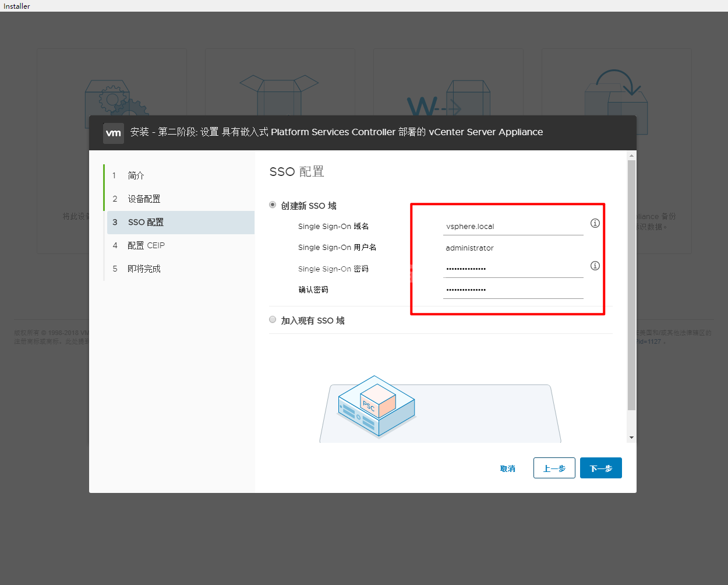Click the 下一步 button
This screenshot has height=585, width=728.
pos(600,468)
